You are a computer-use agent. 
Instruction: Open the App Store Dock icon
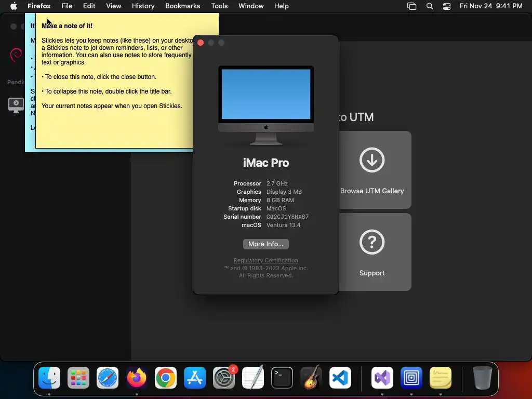pos(195,378)
